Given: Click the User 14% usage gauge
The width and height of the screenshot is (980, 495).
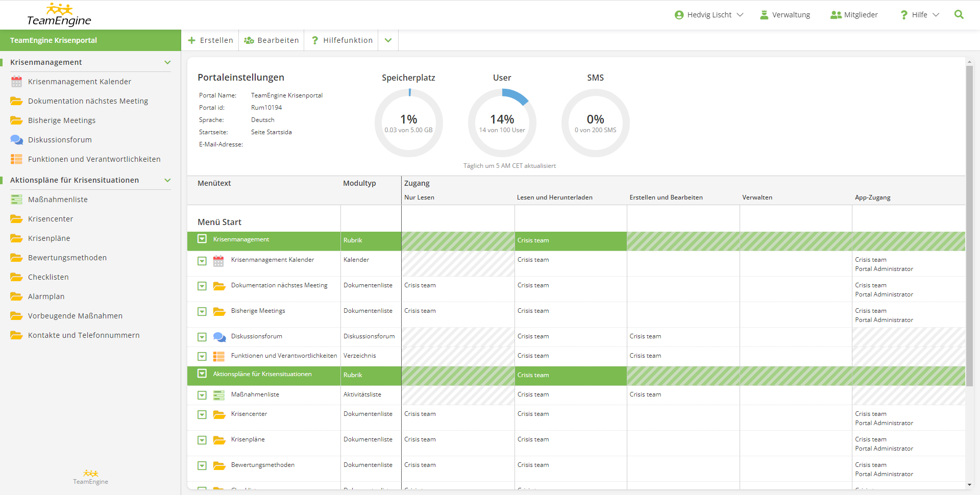Looking at the screenshot, I should tap(502, 123).
